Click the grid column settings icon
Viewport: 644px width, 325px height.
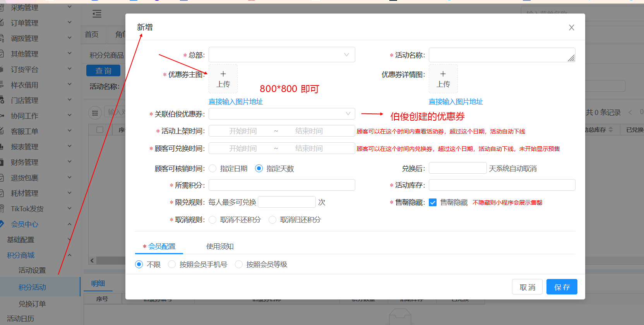point(94,113)
